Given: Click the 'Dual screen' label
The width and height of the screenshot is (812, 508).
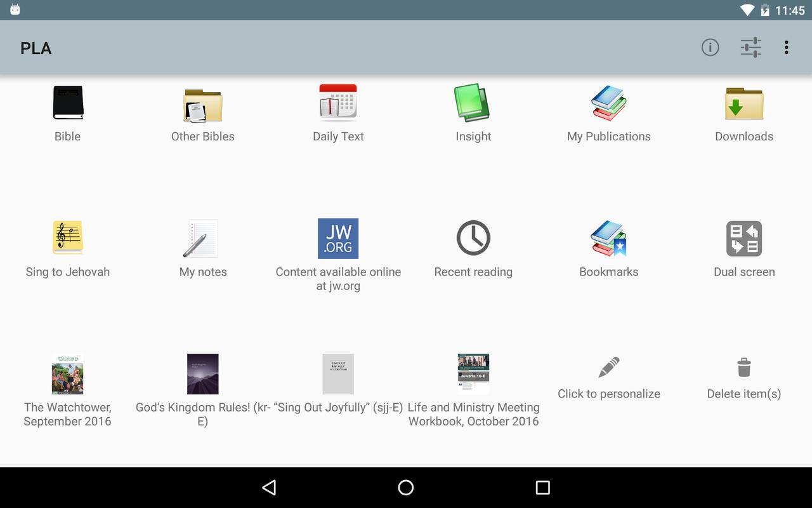Looking at the screenshot, I should click(744, 272).
